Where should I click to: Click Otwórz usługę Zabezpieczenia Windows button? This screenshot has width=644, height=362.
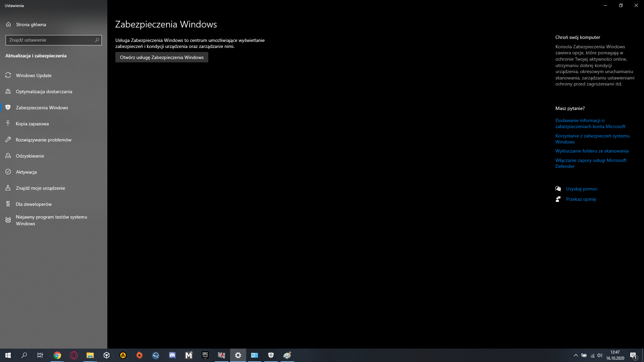tap(162, 57)
